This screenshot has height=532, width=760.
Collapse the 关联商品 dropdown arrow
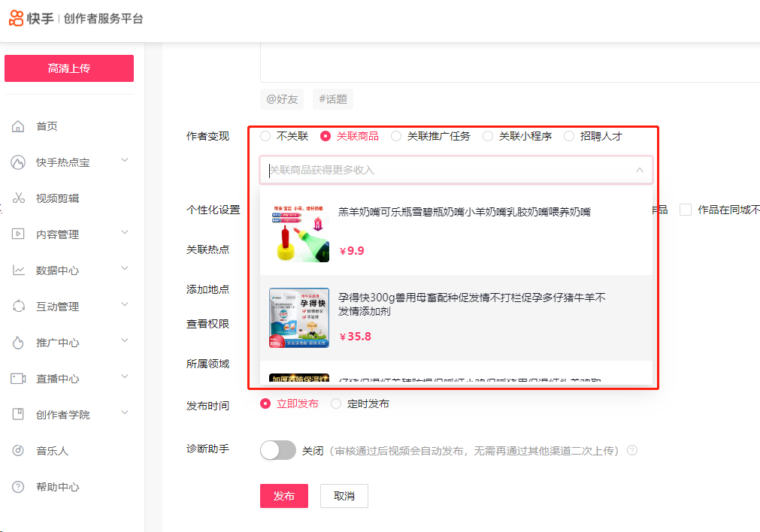pyautogui.click(x=640, y=171)
